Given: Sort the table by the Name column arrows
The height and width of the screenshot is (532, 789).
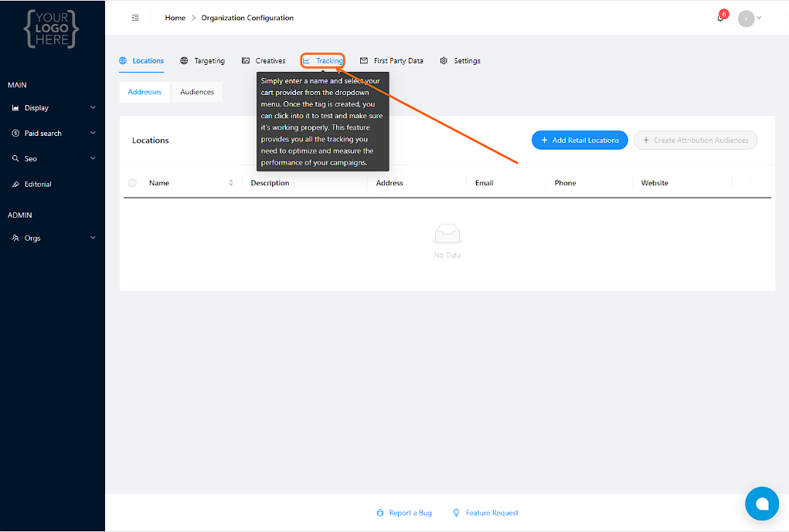Looking at the screenshot, I should coord(231,183).
